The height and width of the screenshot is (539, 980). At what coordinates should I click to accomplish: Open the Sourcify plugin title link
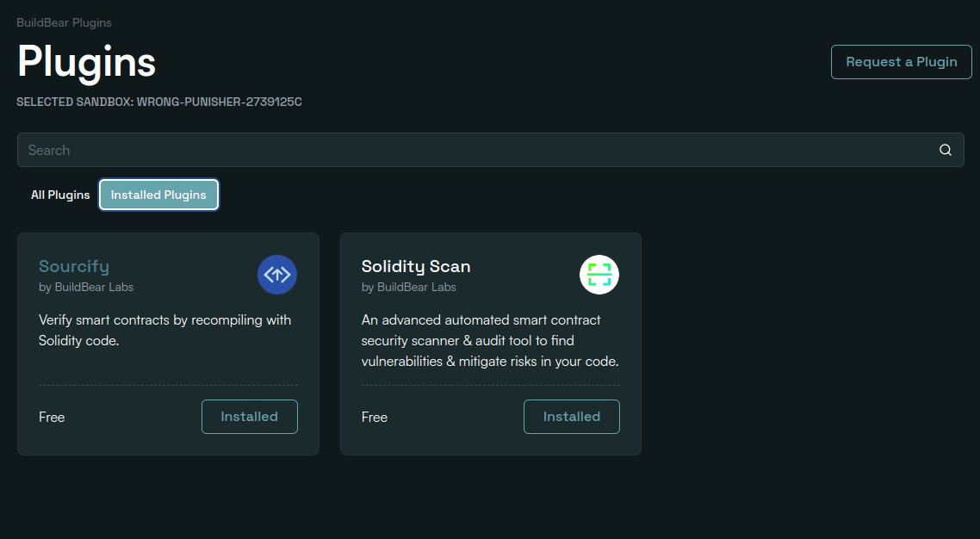(x=74, y=266)
